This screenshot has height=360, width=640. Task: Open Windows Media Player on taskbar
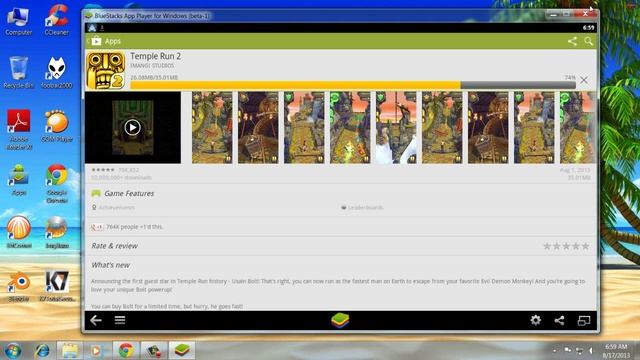pyautogui.click(x=97, y=351)
